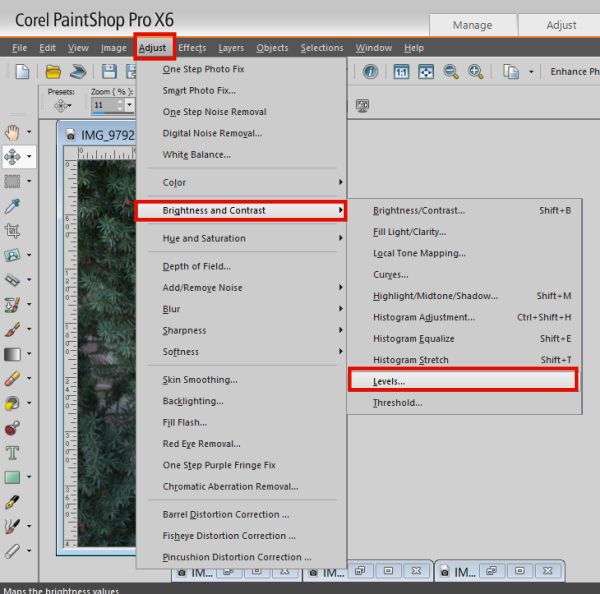Click the scanner import toolbar icon
The width and height of the screenshot is (600, 594).
78,72
